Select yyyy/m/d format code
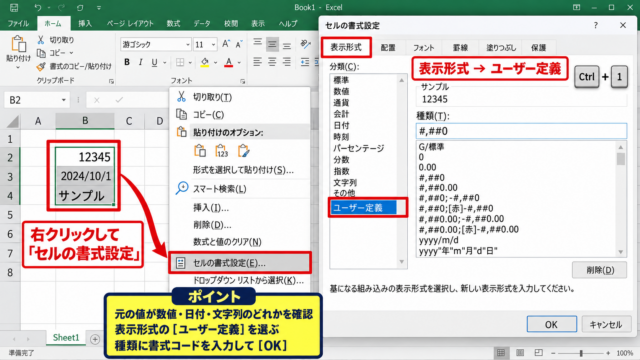The height and width of the screenshot is (360, 640). (x=439, y=240)
